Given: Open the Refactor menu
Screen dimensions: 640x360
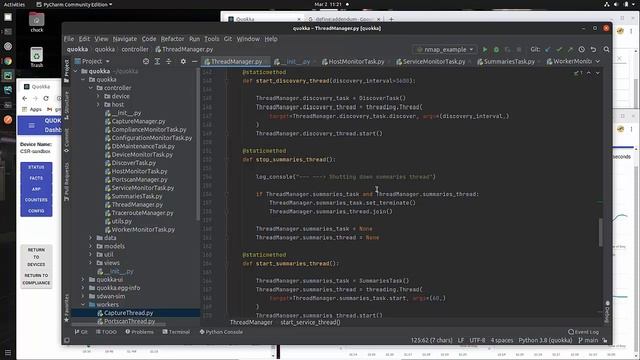Looking at the screenshot, I should 172,39.
